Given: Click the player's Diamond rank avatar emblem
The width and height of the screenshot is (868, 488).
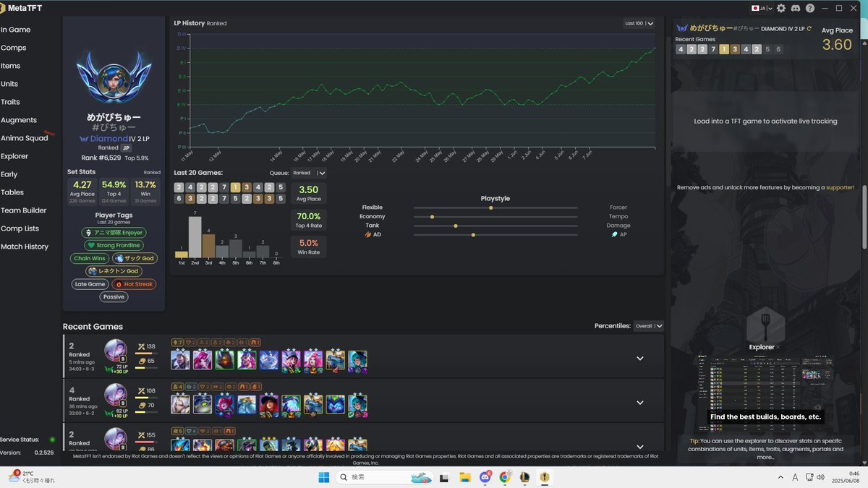Looking at the screenshot, I should [114, 77].
